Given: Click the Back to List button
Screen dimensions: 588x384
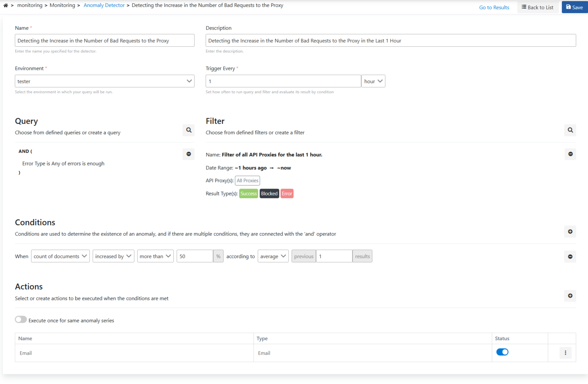Looking at the screenshot, I should pyautogui.click(x=537, y=7).
